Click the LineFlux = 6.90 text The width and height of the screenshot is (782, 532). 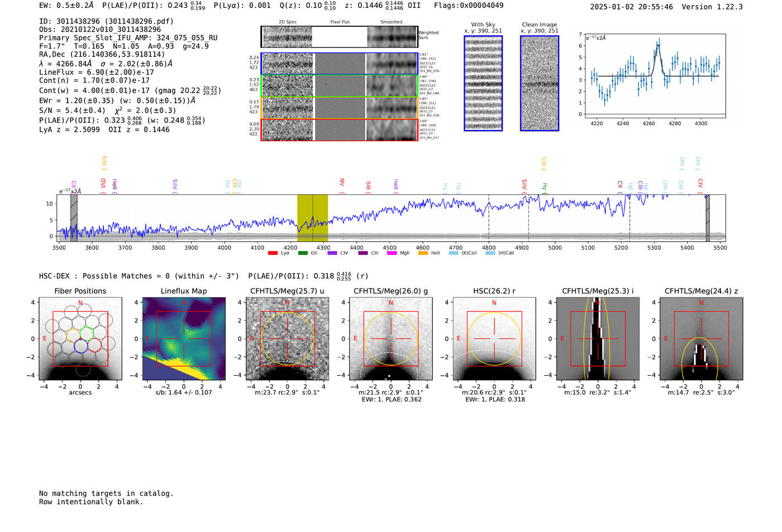pos(97,73)
